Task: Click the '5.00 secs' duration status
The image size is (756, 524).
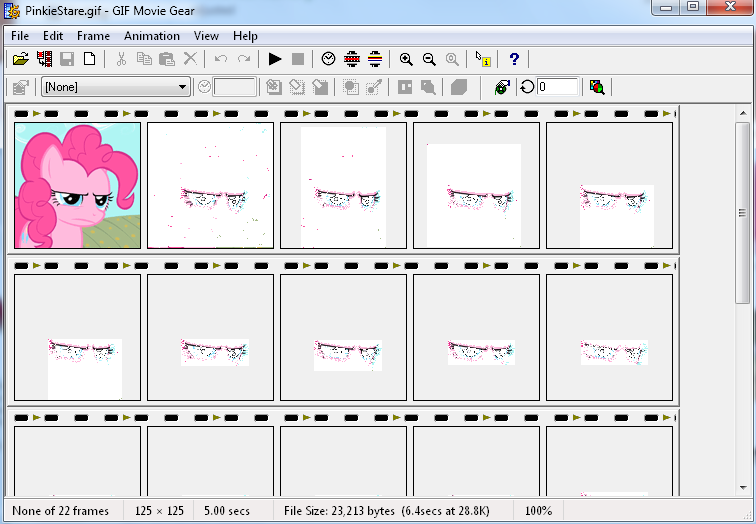Action: point(227,511)
